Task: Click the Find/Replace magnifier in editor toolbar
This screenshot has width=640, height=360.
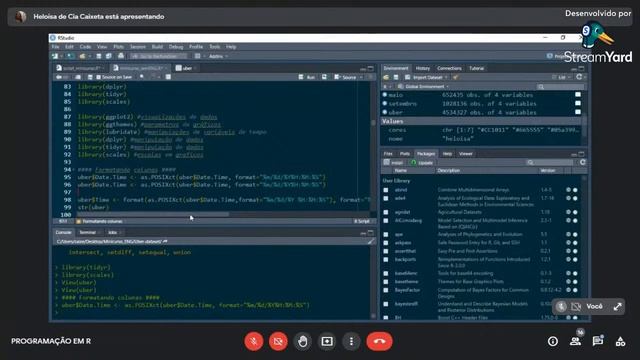Action: pos(142,77)
